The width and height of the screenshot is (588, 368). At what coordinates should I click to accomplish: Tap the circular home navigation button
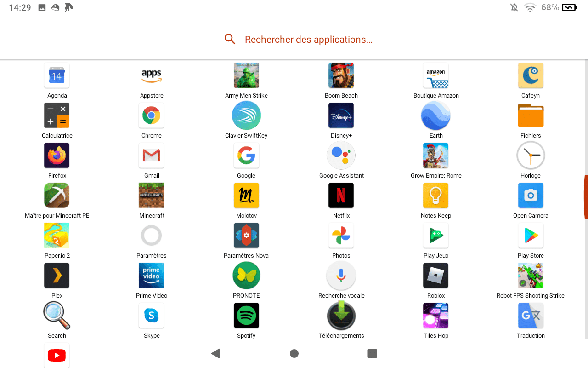(x=294, y=353)
